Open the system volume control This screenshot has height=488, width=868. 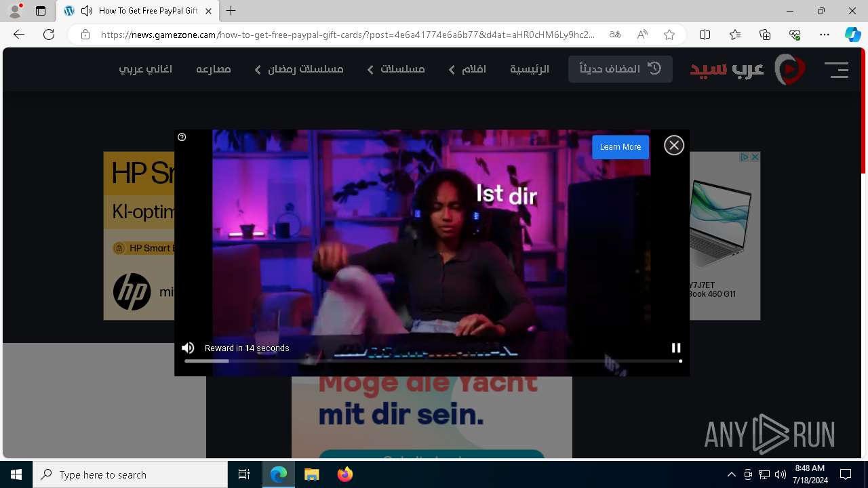click(x=781, y=474)
